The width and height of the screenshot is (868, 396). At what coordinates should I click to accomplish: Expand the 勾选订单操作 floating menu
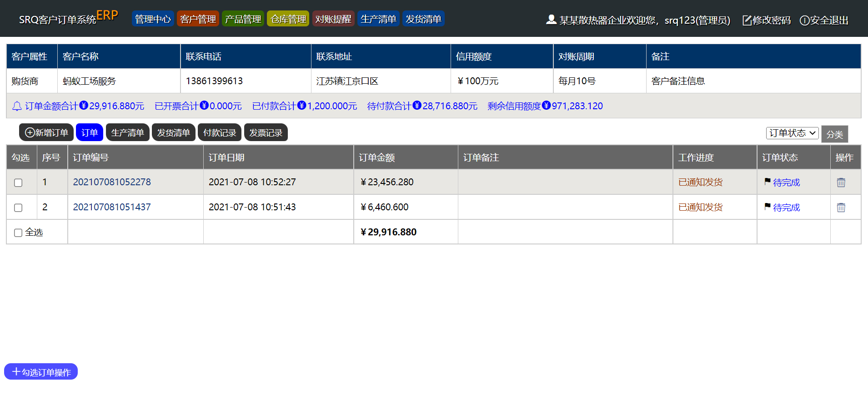pos(41,372)
